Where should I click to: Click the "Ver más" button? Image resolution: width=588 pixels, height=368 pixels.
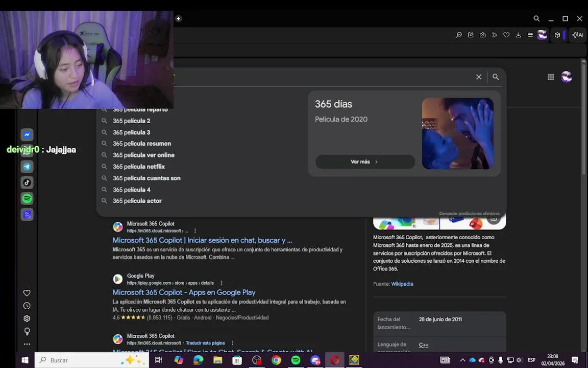[x=365, y=162]
